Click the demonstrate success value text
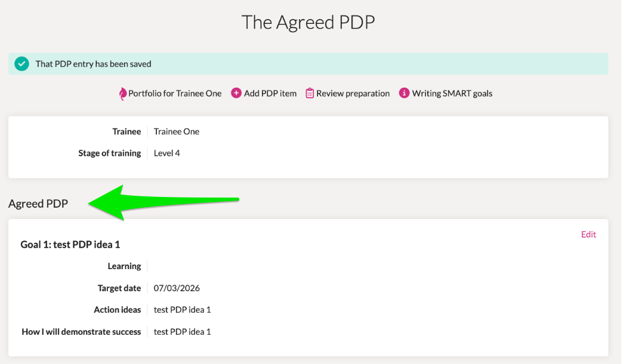Screen dimensions: 623x364 (183, 332)
